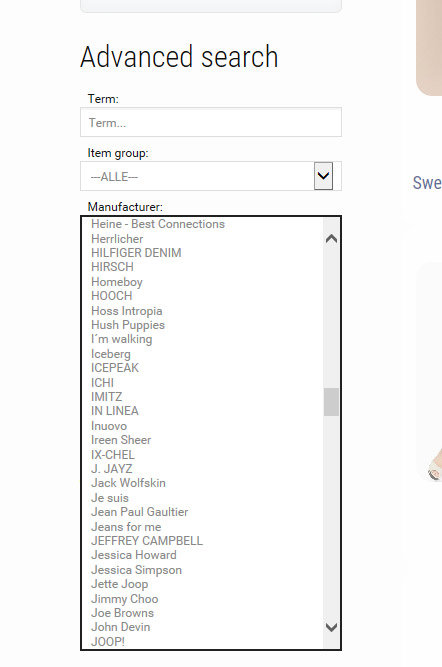Click the Term input field

211,122
